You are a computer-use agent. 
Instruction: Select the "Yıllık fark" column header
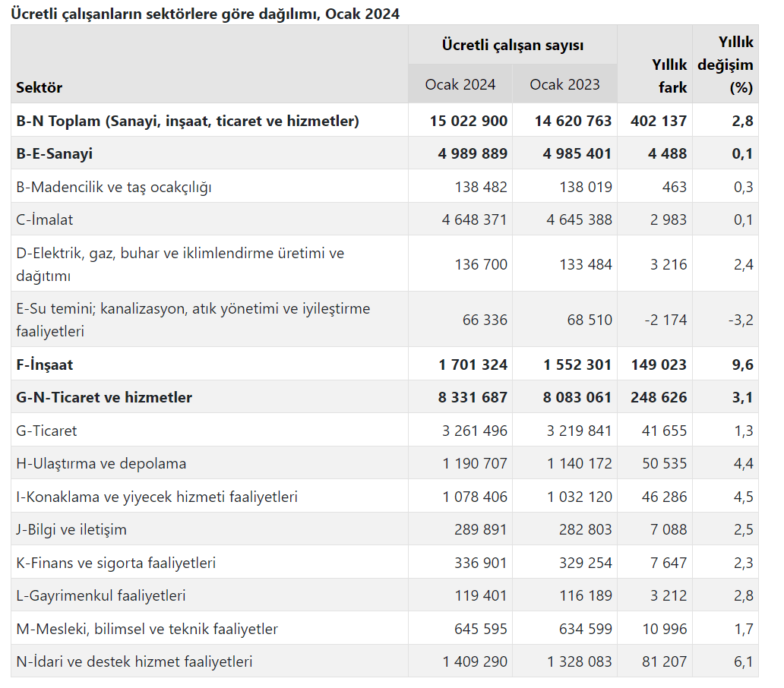[667, 76]
